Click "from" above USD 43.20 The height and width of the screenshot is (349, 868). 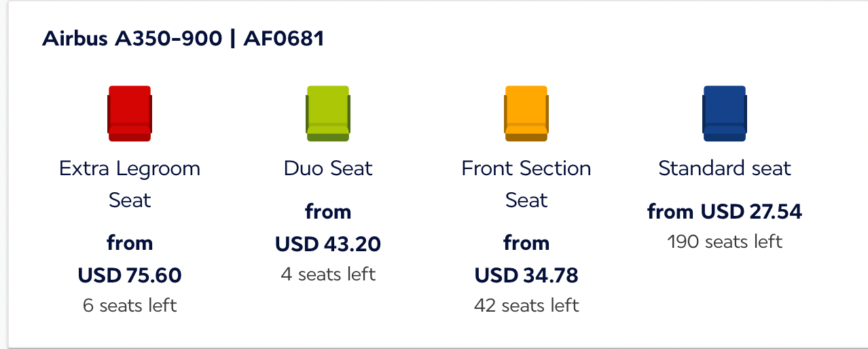pos(328,212)
